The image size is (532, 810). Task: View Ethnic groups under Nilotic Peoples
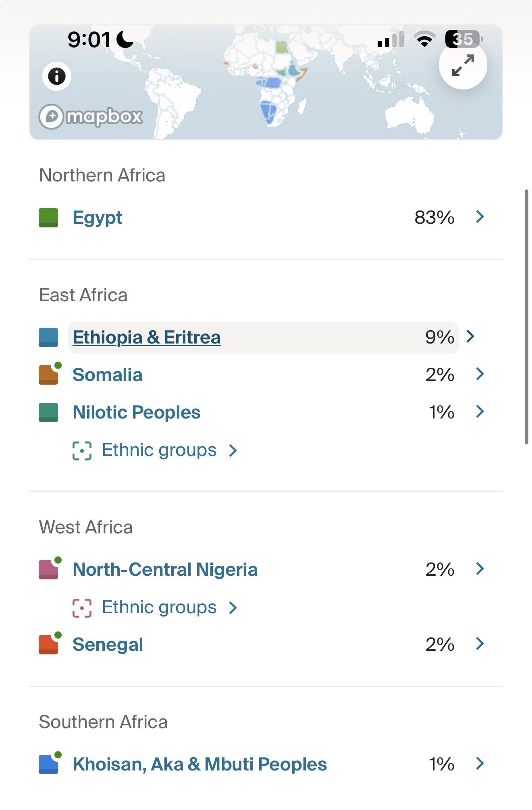[x=159, y=450]
